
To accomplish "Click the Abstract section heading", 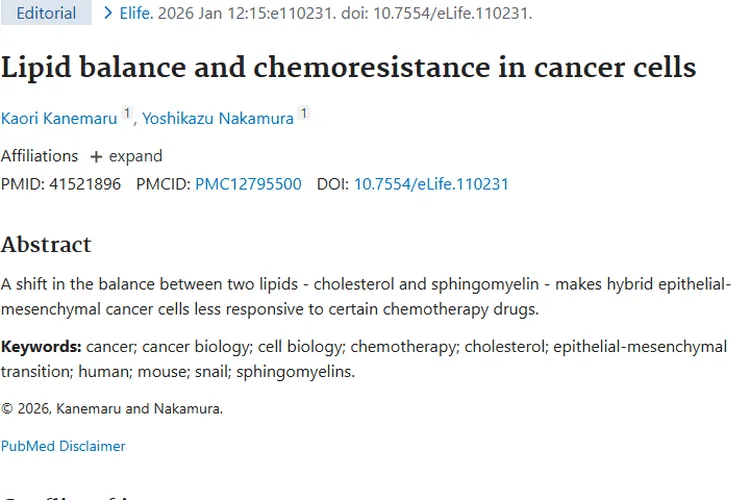I will (46, 245).
